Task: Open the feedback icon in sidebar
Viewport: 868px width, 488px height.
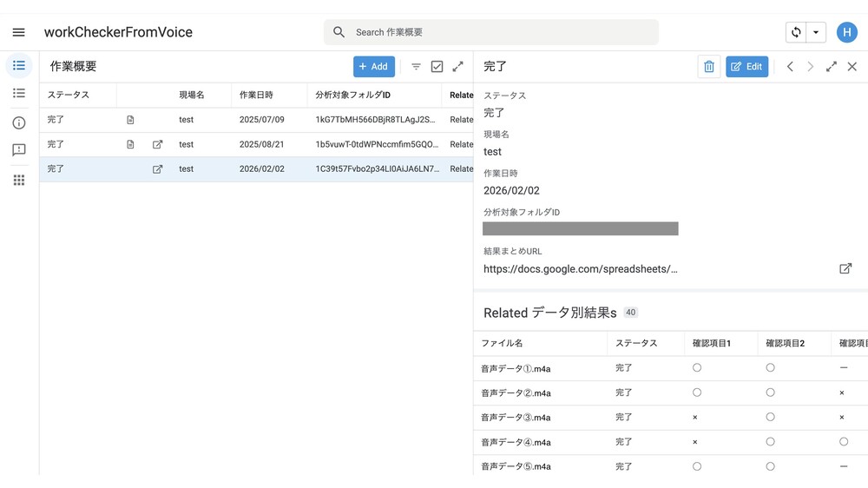Action: pyautogui.click(x=19, y=150)
